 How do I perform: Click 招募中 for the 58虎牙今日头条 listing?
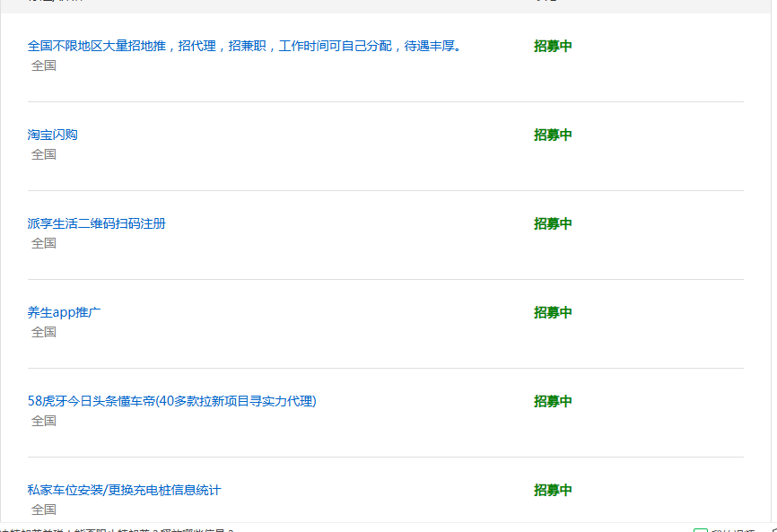click(551, 401)
